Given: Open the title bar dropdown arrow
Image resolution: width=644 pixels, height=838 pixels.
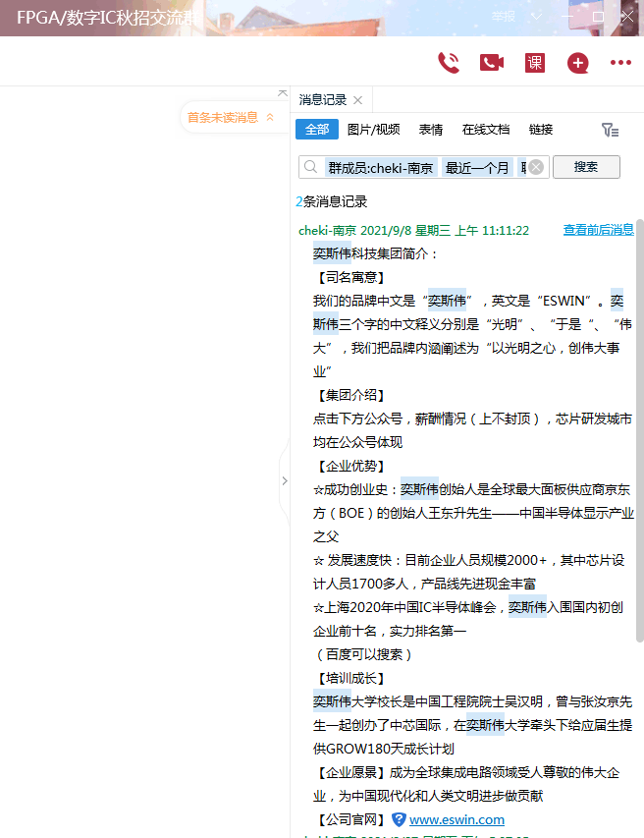Looking at the screenshot, I should [x=536, y=17].
